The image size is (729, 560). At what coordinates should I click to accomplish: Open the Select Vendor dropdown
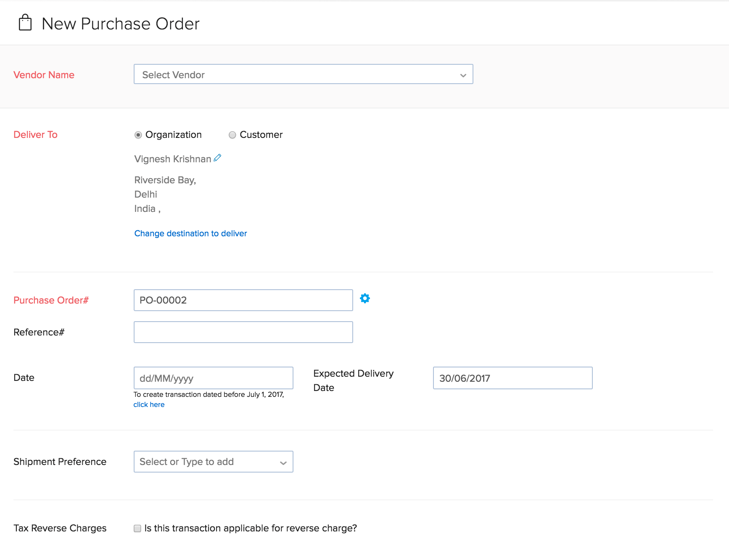click(x=303, y=74)
